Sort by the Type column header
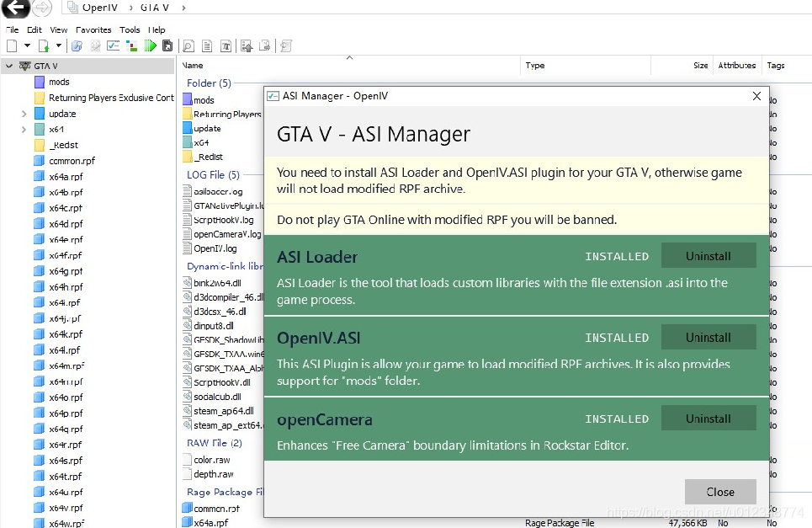Viewport: 812px width, 528px height. pos(585,66)
